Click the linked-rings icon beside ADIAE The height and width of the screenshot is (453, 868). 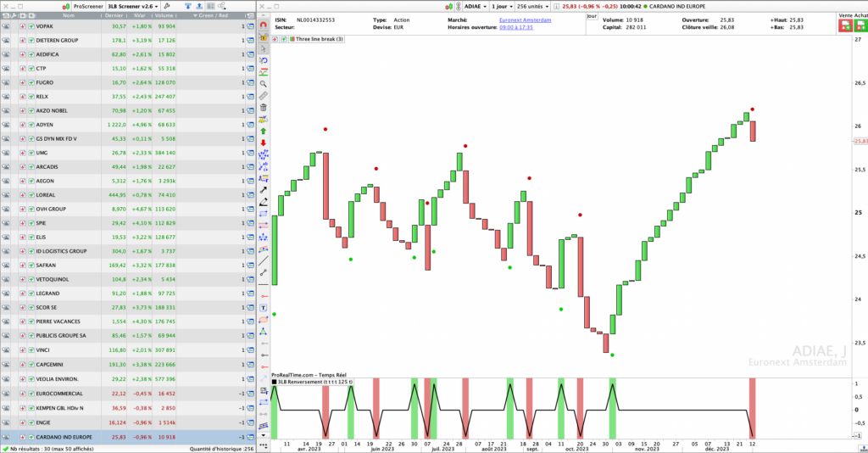click(459, 7)
